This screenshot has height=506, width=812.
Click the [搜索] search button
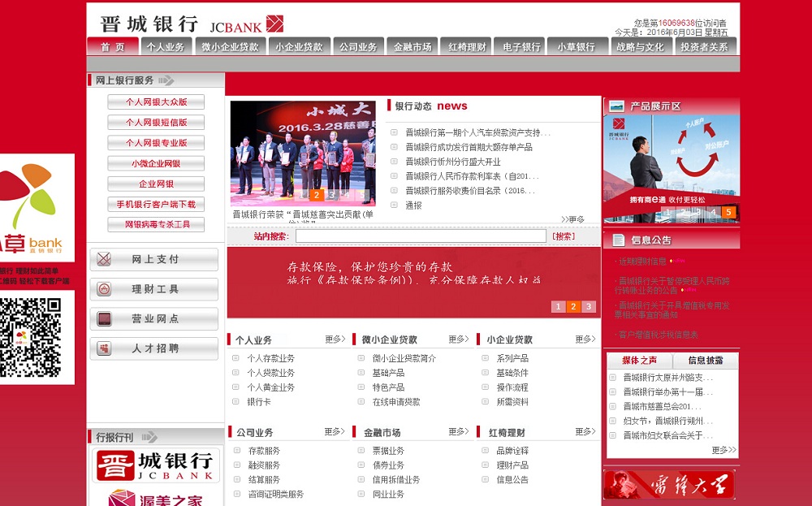point(564,236)
